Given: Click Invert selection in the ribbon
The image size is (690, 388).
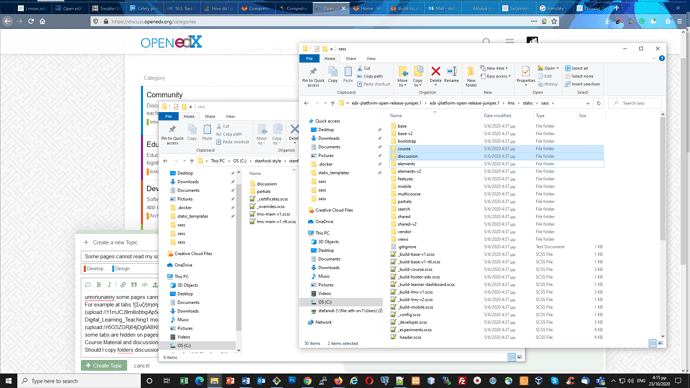Looking at the screenshot, I should (582, 84).
